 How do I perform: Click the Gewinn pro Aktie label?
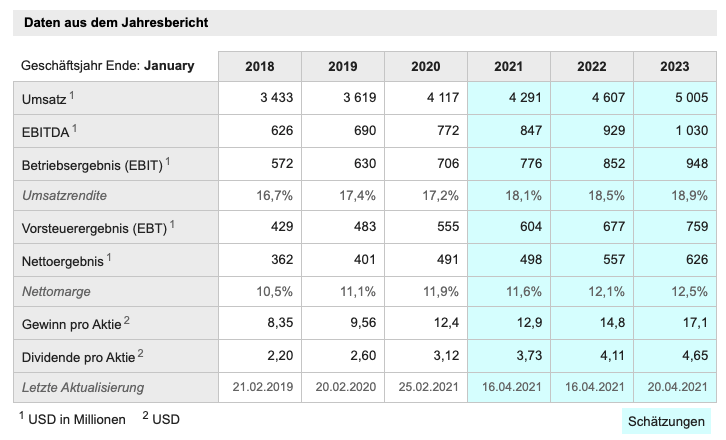point(74,323)
